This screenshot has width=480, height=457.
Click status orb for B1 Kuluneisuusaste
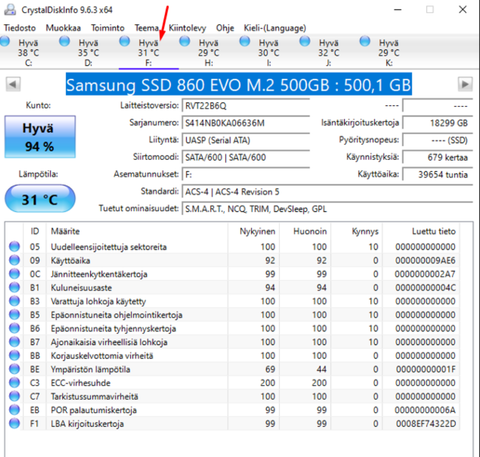(14, 287)
